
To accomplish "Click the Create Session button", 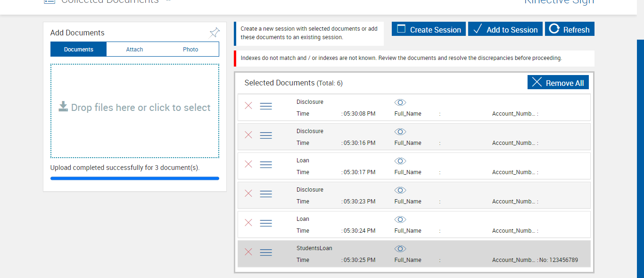I will pos(429,29).
